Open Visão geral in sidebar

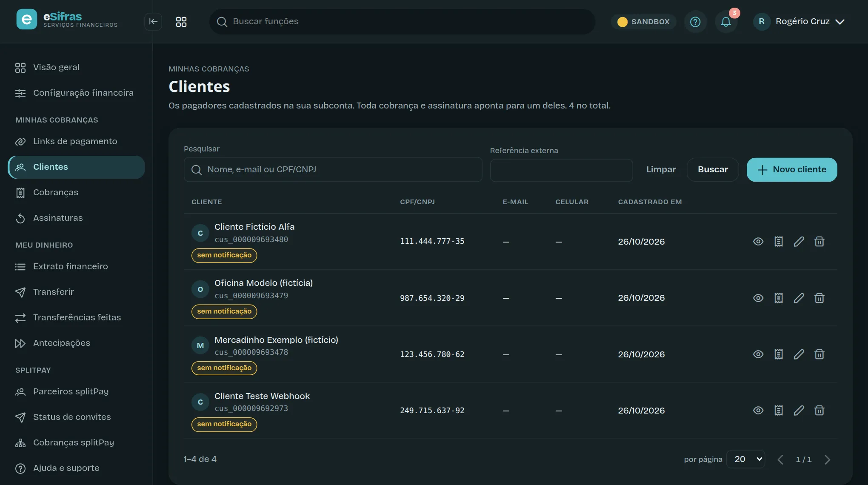click(76, 68)
